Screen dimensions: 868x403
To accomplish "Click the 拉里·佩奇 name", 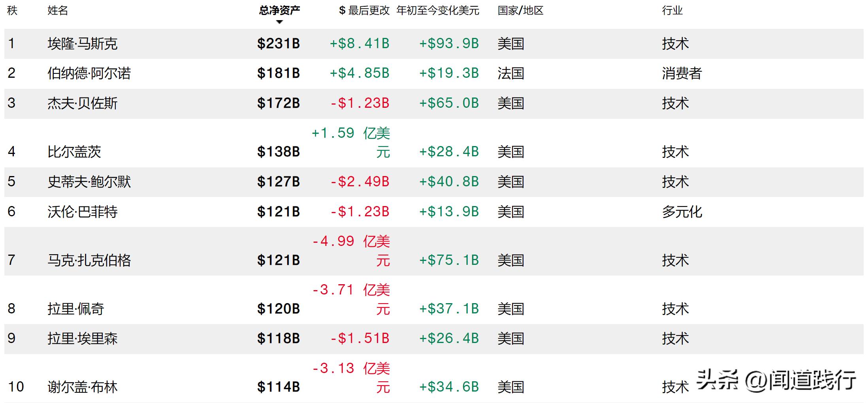I will pyautogui.click(x=76, y=309).
